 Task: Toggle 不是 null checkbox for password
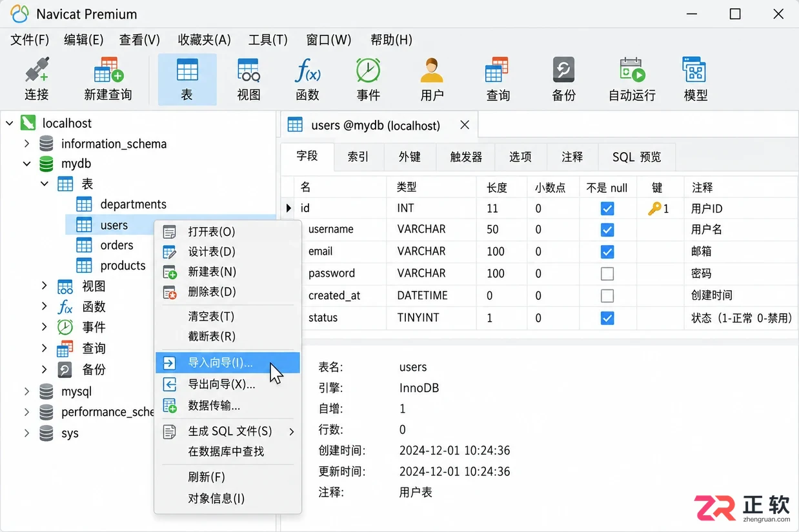coord(607,274)
